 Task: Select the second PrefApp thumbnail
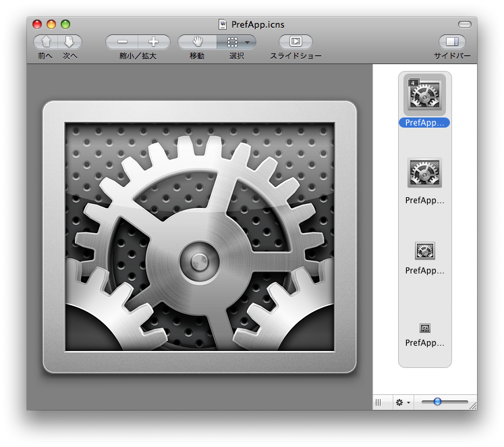tap(424, 173)
